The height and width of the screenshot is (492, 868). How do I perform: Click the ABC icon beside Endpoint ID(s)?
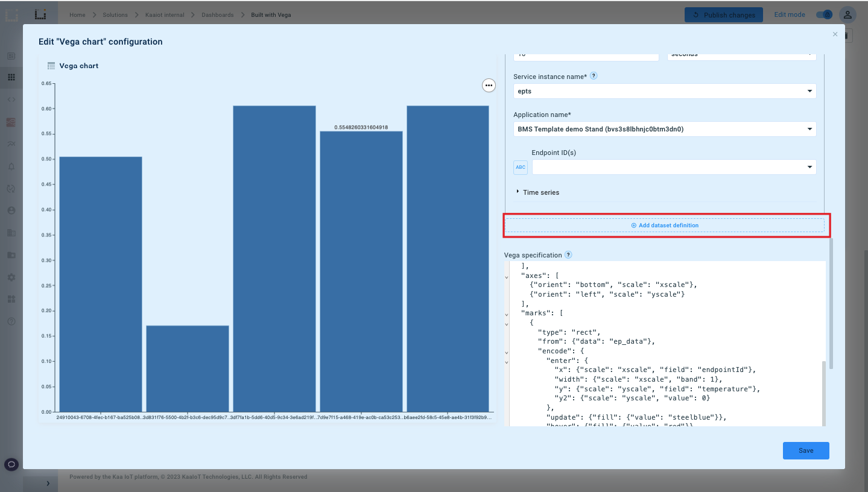521,167
